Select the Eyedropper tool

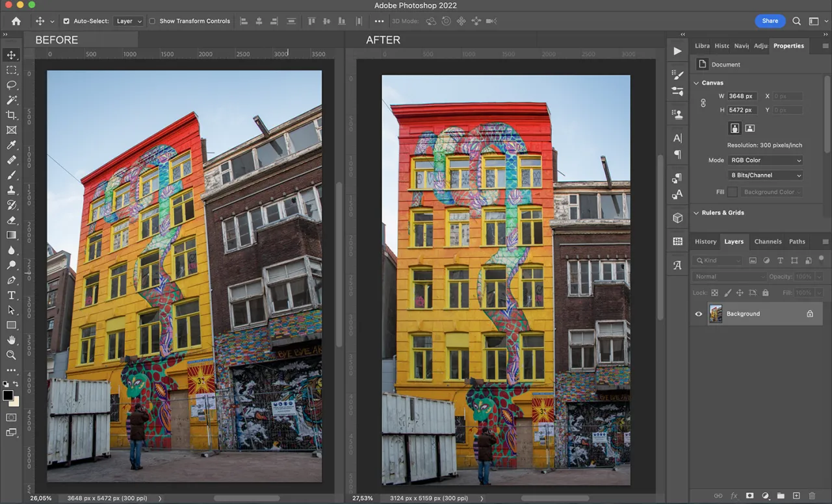(x=11, y=145)
